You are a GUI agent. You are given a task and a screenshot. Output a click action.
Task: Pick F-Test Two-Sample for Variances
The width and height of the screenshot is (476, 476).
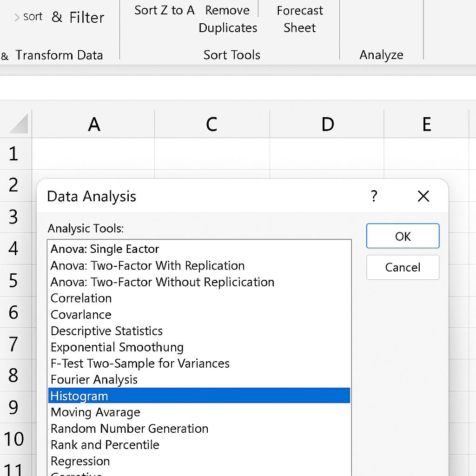click(140, 364)
